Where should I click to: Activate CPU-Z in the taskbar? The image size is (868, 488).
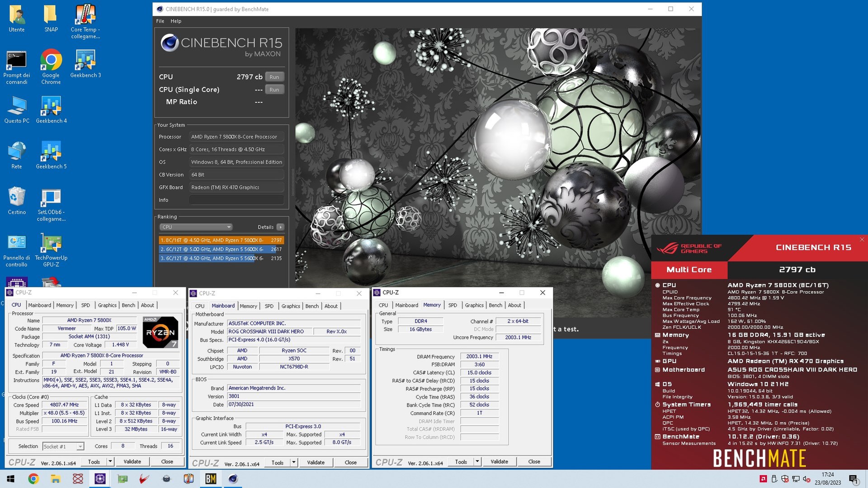click(100, 479)
